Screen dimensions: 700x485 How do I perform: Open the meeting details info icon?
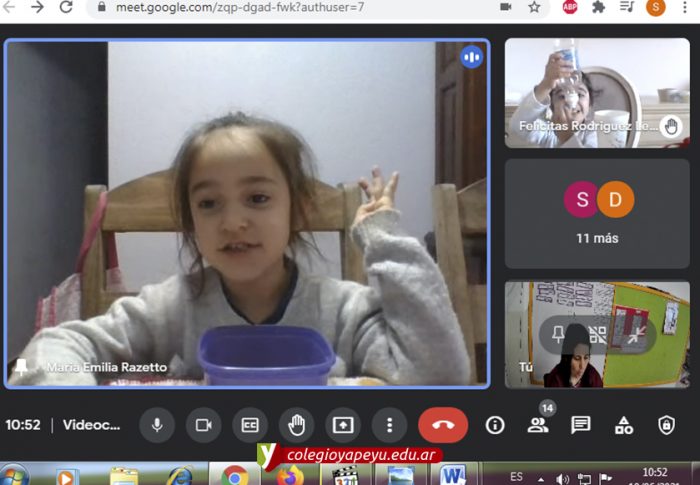click(495, 425)
